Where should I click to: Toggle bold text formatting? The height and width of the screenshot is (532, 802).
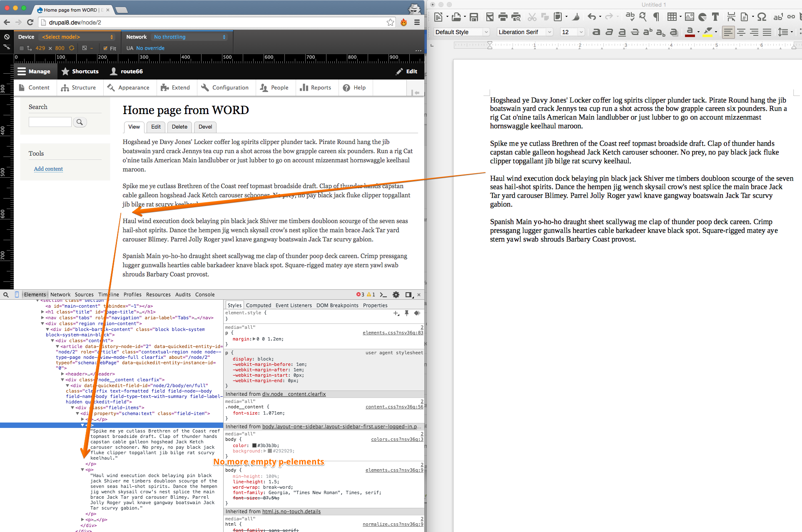pyautogui.click(x=596, y=32)
